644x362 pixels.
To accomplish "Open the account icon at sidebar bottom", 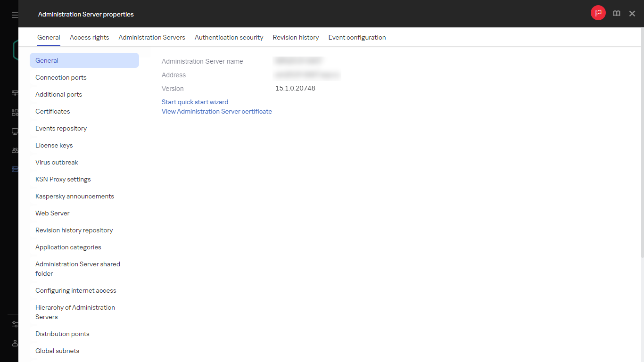I will (x=14, y=343).
